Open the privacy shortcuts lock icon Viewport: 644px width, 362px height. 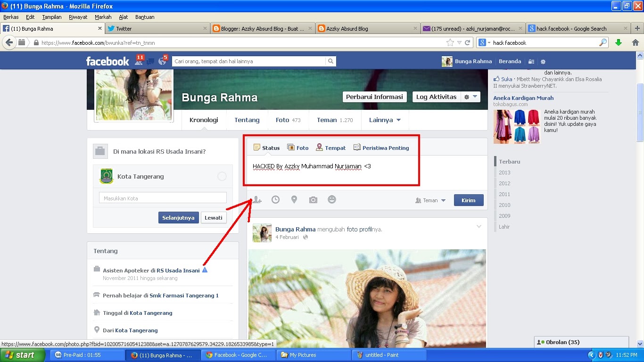point(531,61)
